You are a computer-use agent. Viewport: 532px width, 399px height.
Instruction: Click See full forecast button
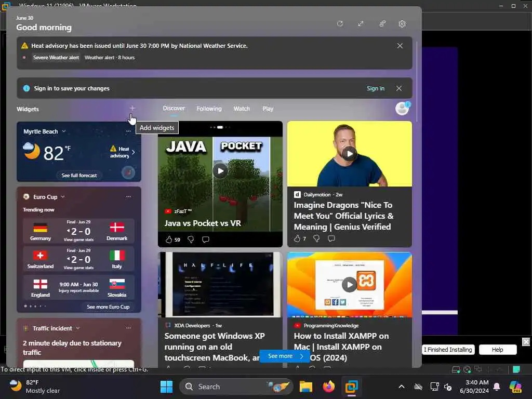coord(79,176)
